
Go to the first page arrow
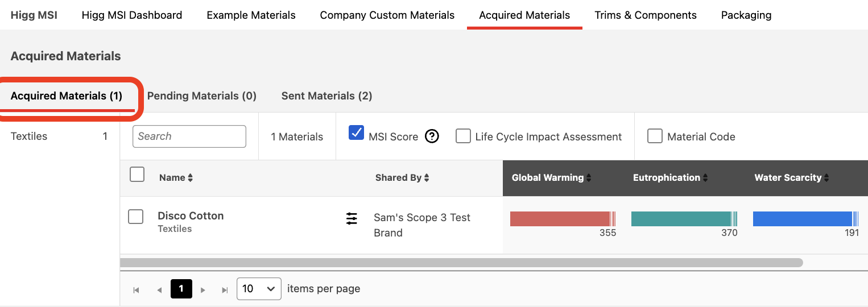click(x=136, y=290)
